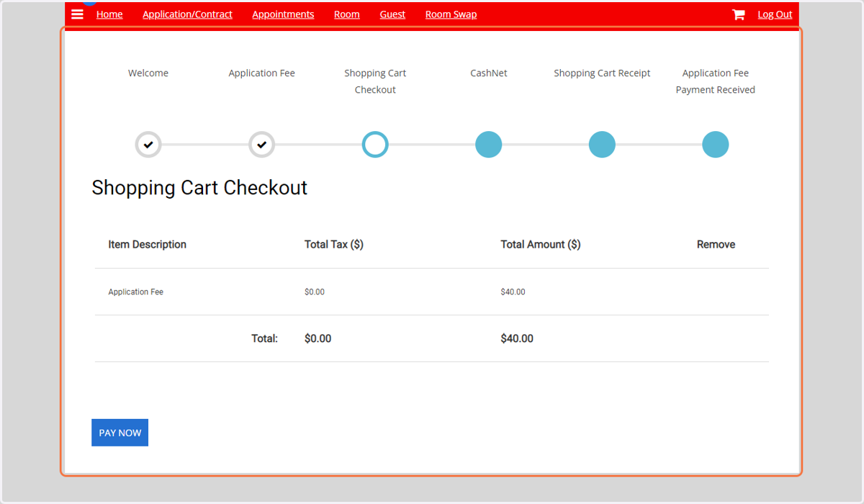Click the CashNet step label

coord(489,73)
